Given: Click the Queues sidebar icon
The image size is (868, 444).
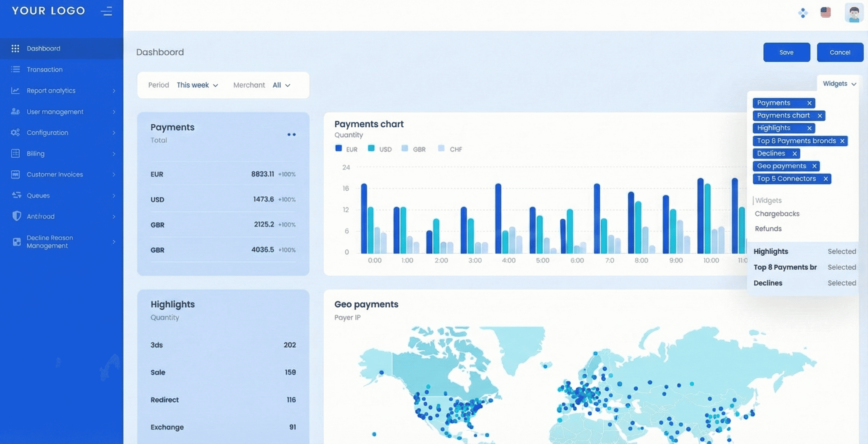Looking at the screenshot, I should (x=16, y=195).
